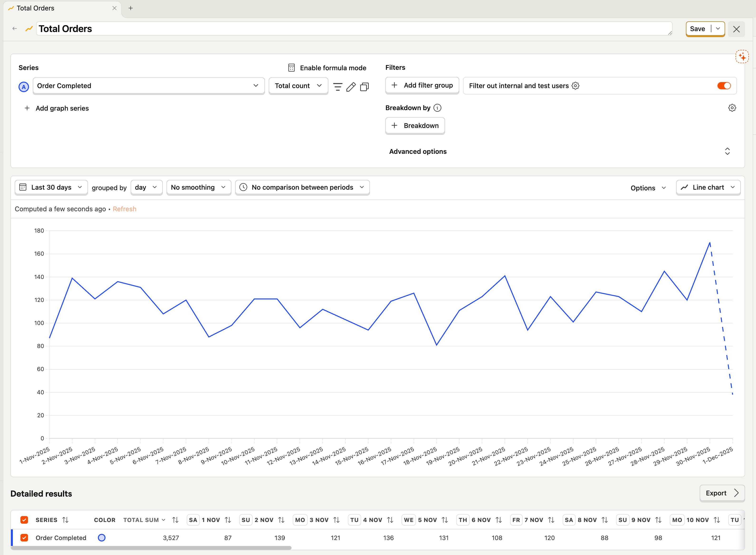Viewport: 756px width, 555px height.
Task: Open Breakdown settings gear icon
Action: point(732,108)
